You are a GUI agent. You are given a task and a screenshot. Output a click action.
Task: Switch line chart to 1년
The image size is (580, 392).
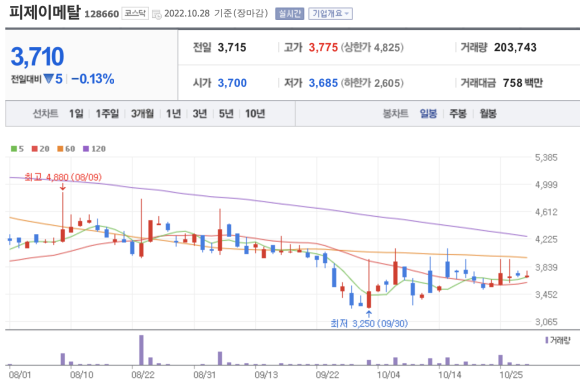(173, 114)
